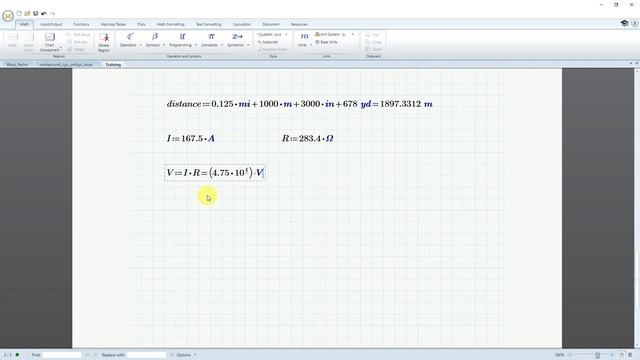This screenshot has width=640, height=360.
Task: Click the Copy command in Clipboard group
Action: click(x=373, y=42)
